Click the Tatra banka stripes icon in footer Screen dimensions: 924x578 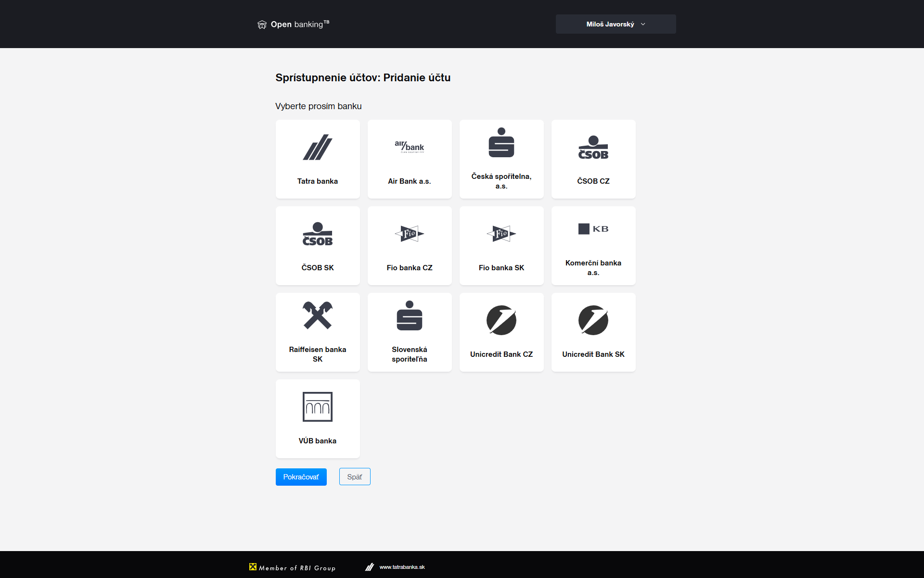pyautogui.click(x=370, y=567)
